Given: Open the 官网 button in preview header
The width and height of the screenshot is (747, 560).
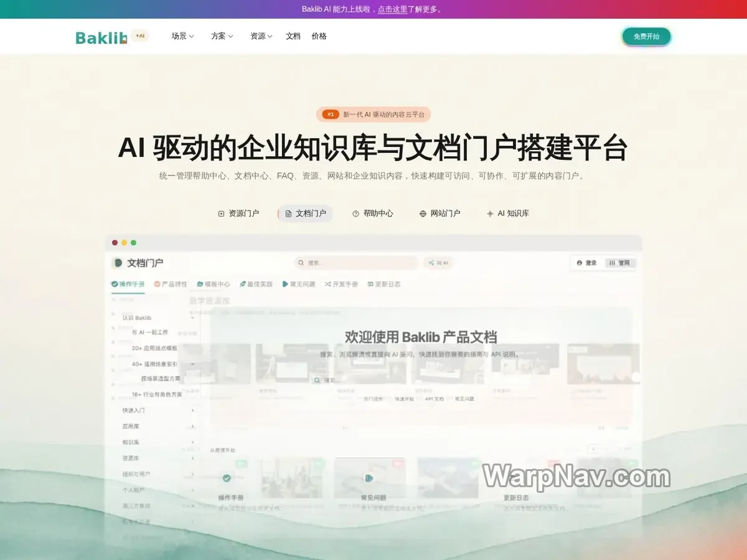Looking at the screenshot, I should coord(621,263).
